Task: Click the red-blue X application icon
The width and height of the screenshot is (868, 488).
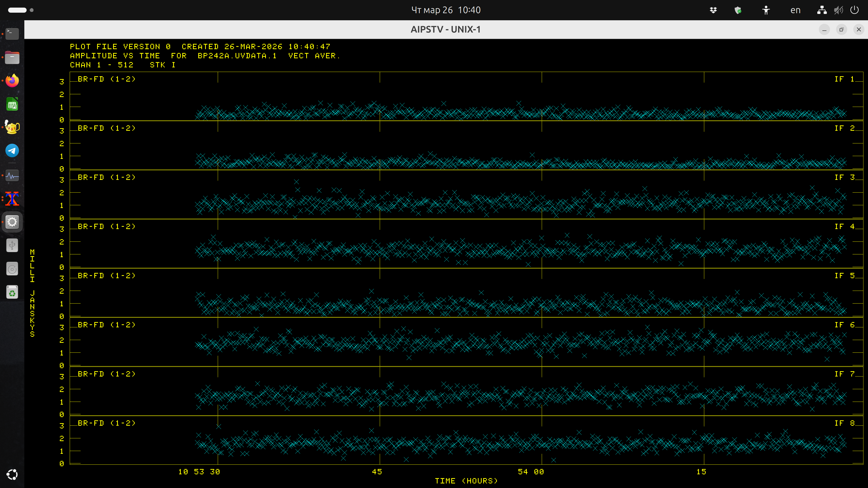Action: [x=12, y=199]
